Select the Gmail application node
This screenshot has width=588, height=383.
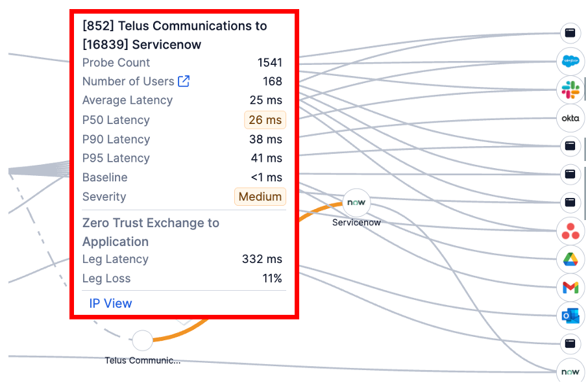point(570,287)
